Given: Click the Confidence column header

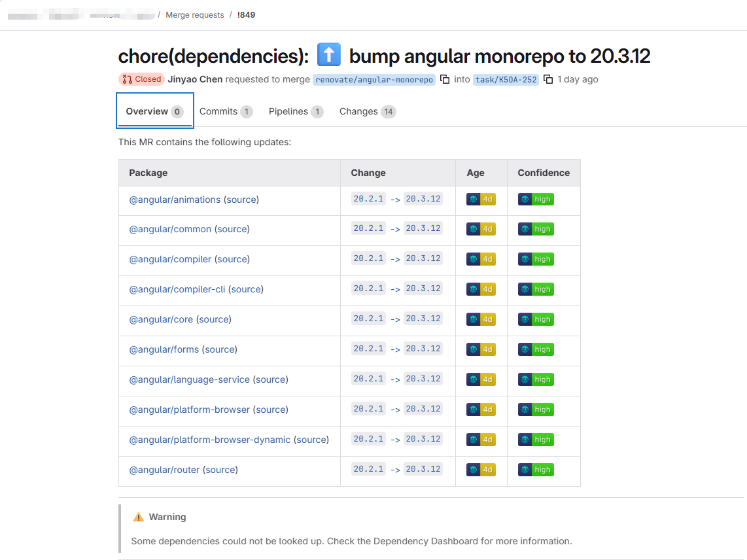Looking at the screenshot, I should tap(544, 173).
